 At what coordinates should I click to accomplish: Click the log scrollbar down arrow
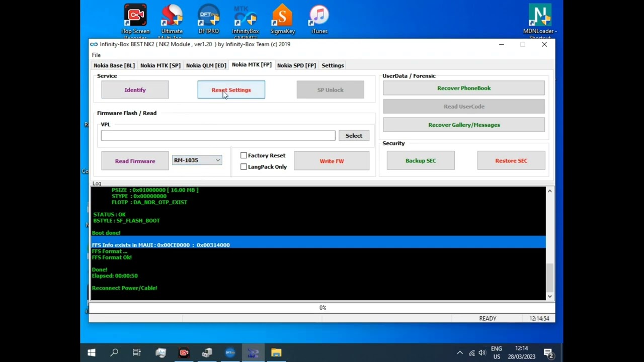tap(549, 297)
